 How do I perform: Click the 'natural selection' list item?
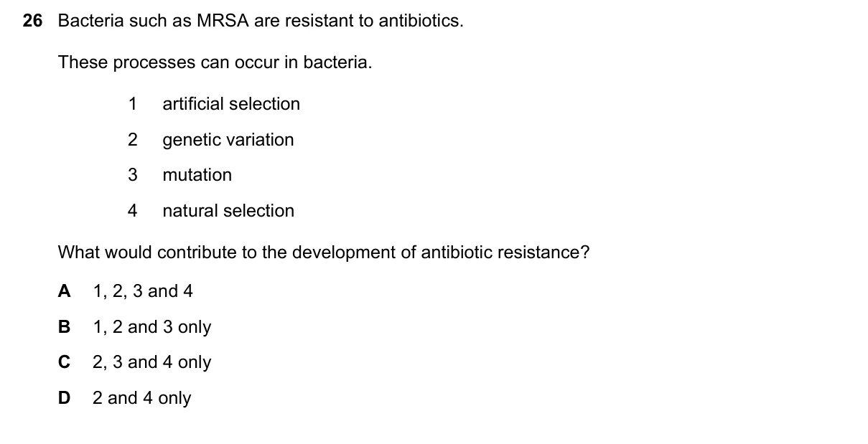coord(228,211)
